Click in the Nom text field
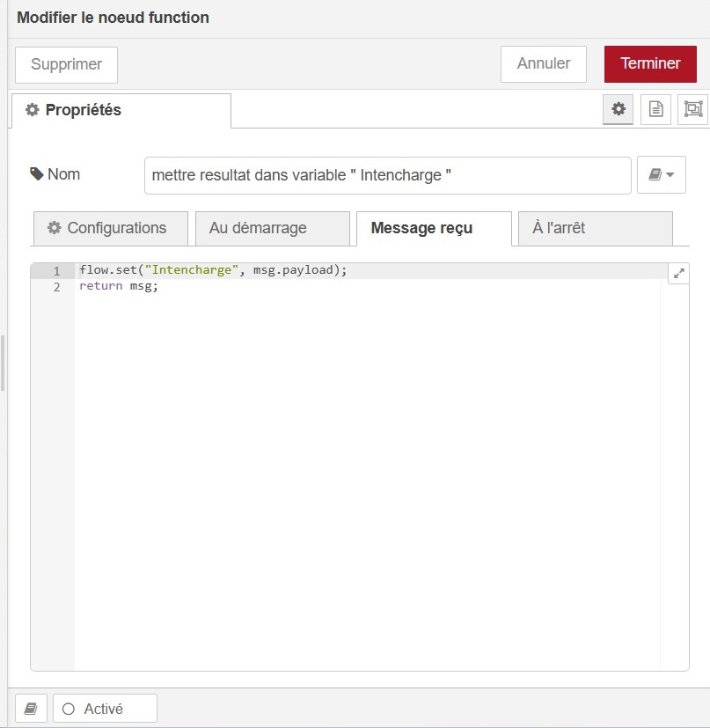The image size is (710, 728). 387,175
